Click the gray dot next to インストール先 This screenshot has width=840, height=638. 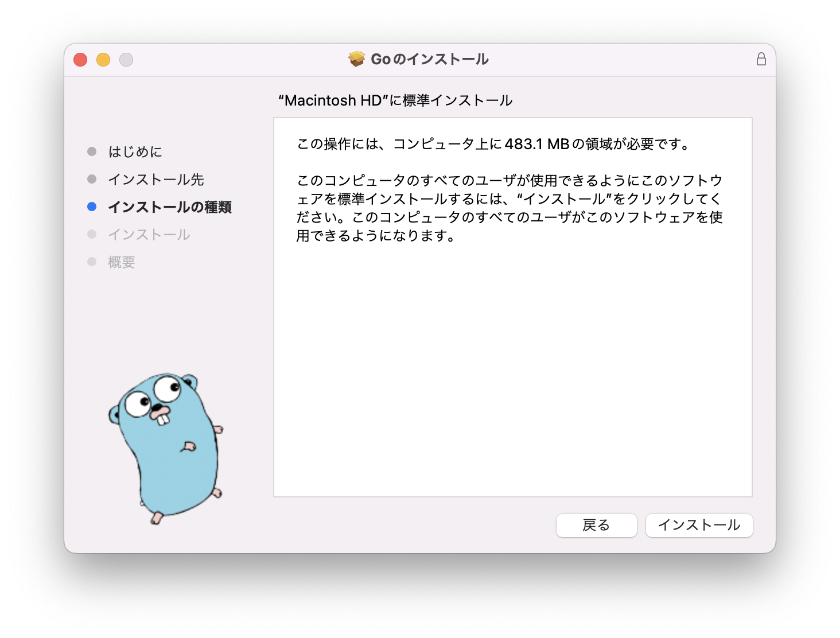tap(92, 179)
